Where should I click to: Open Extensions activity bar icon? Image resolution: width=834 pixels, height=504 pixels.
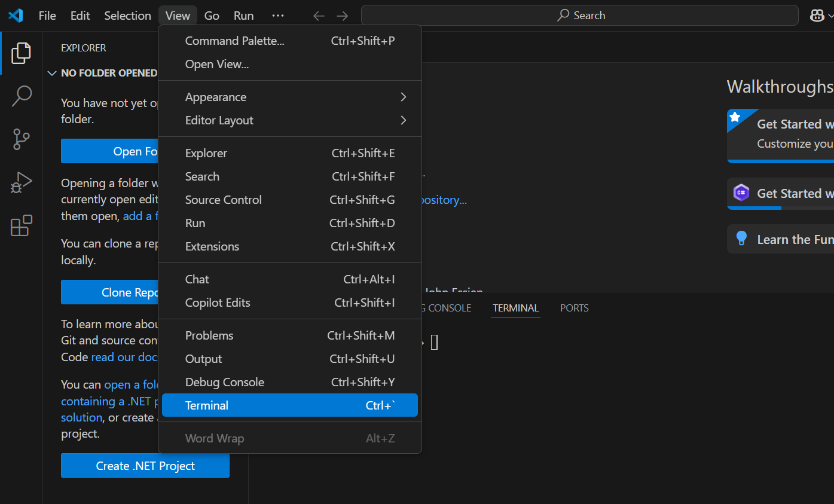21,225
